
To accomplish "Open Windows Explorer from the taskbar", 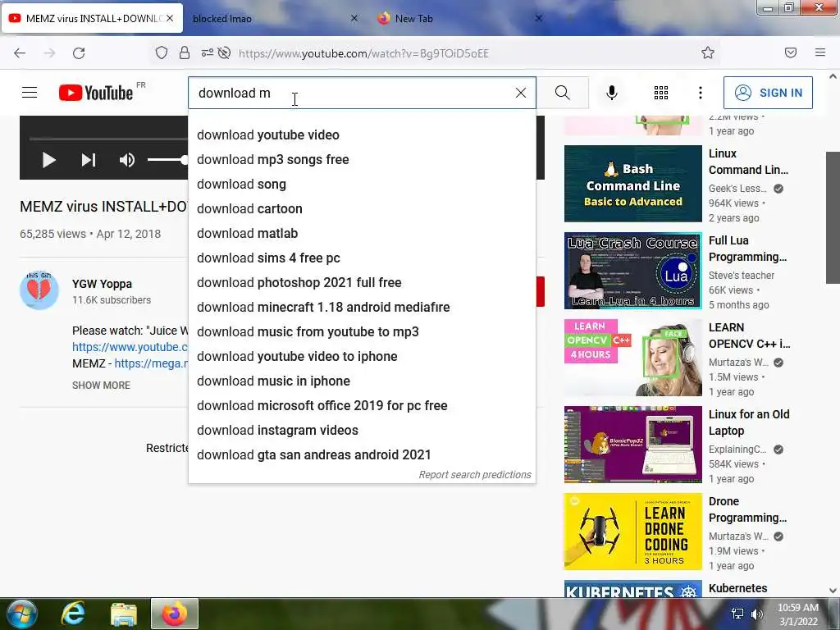I will [x=124, y=614].
